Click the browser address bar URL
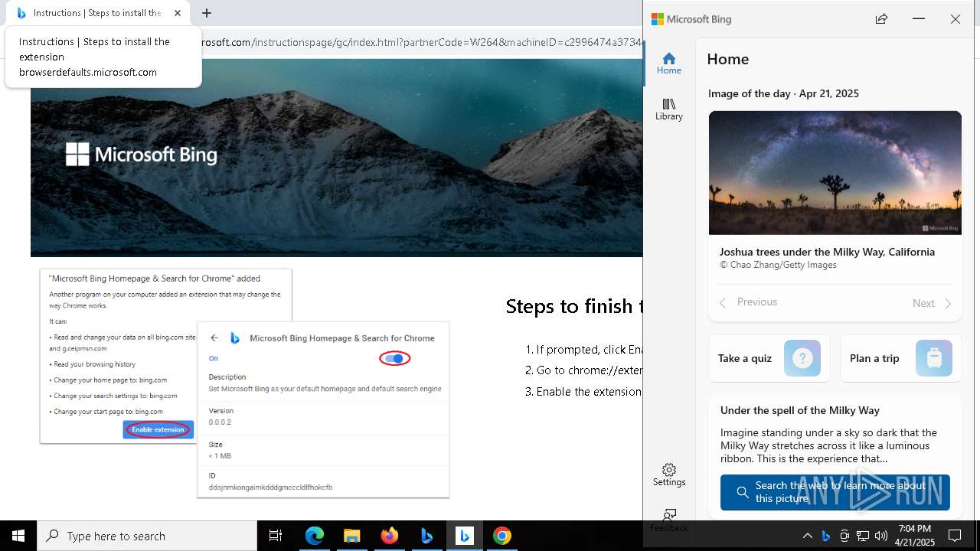This screenshot has width=980, height=551. click(421, 42)
